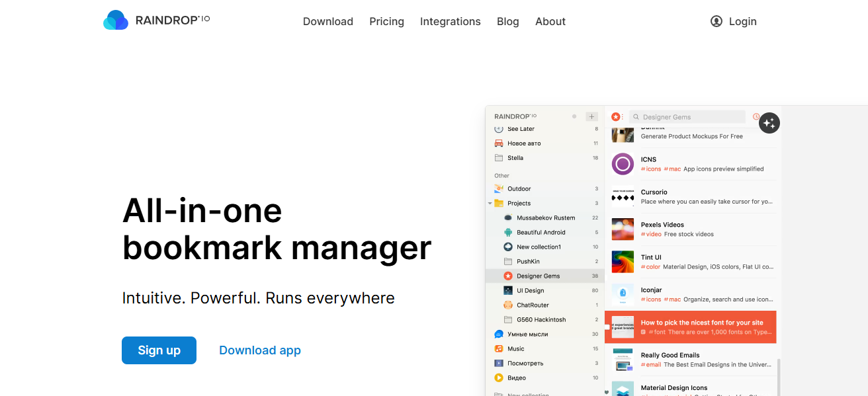Click 'Generate Product Mockups For Free' text

coord(691,136)
